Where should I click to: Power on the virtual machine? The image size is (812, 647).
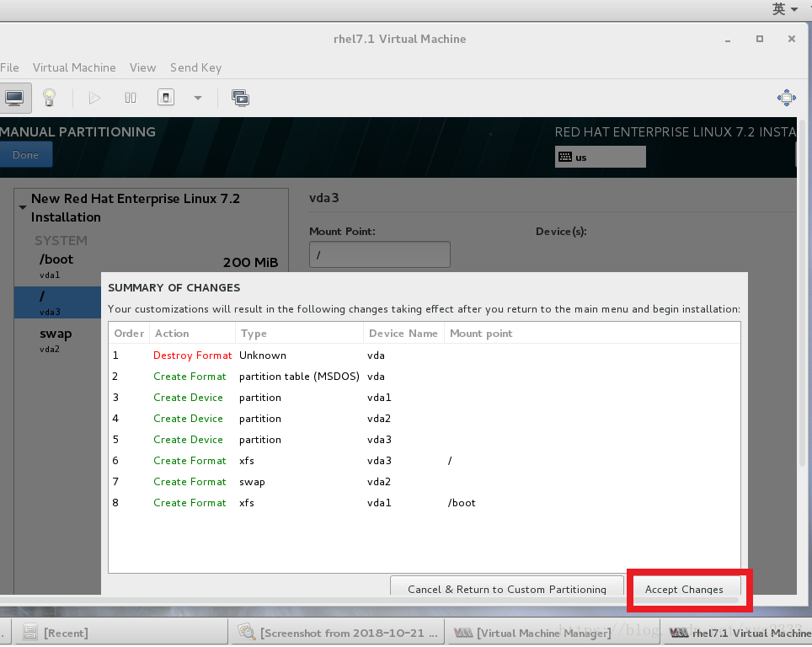coord(94,98)
